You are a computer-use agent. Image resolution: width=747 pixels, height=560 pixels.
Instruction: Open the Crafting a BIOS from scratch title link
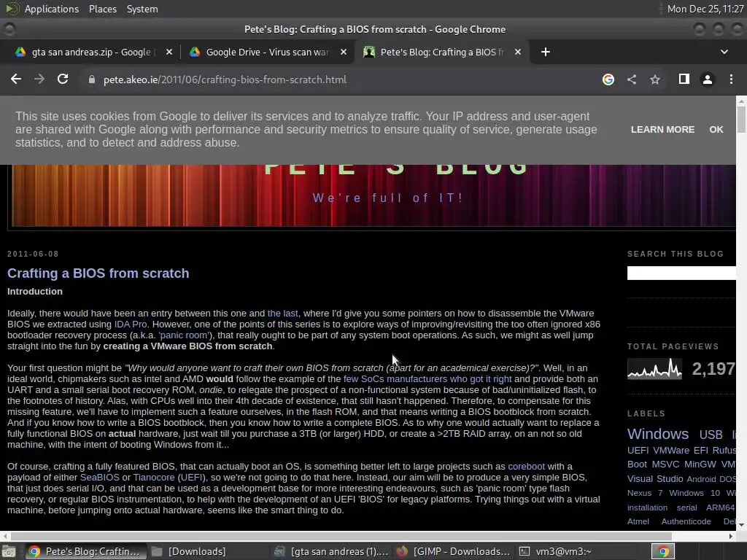[x=98, y=273]
